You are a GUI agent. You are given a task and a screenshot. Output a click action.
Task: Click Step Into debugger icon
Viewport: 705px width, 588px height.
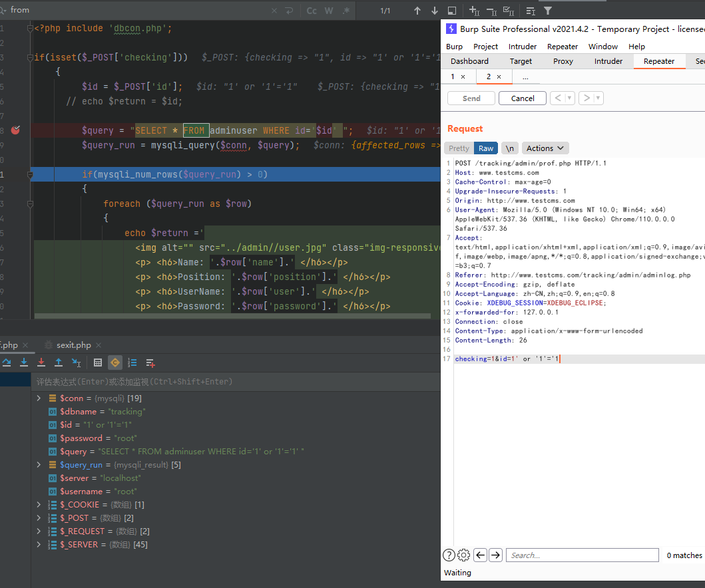coord(24,363)
